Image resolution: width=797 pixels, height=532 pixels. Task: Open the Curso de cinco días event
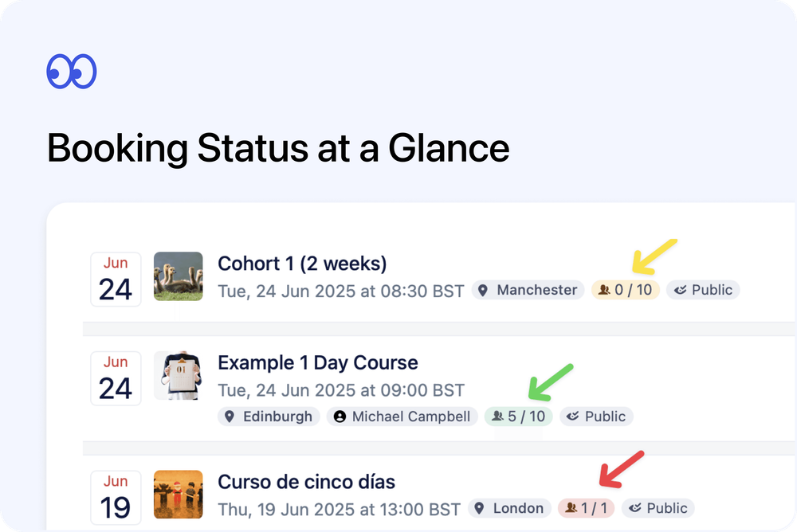coord(307,481)
